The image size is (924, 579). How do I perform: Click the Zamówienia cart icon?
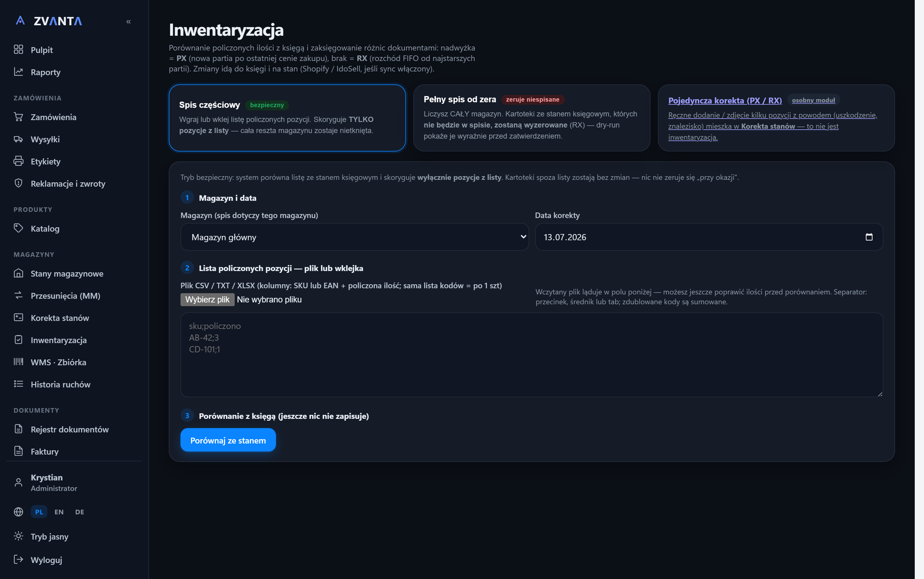pos(18,116)
